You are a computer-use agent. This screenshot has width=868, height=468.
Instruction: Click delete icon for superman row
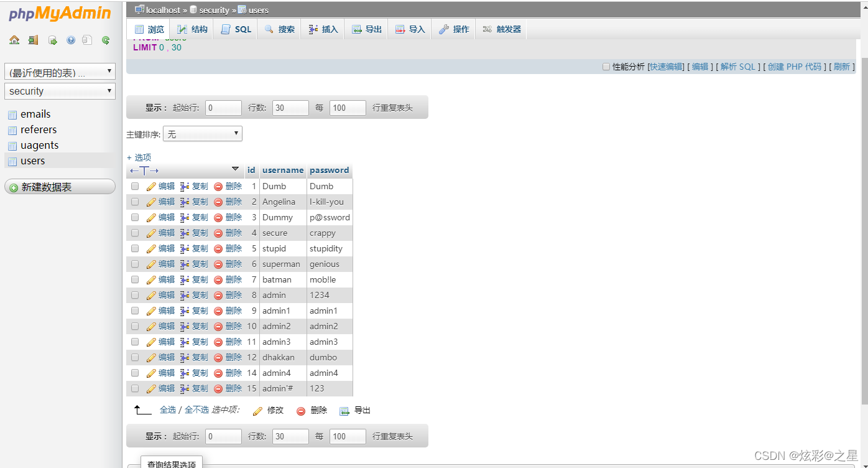[x=218, y=264]
